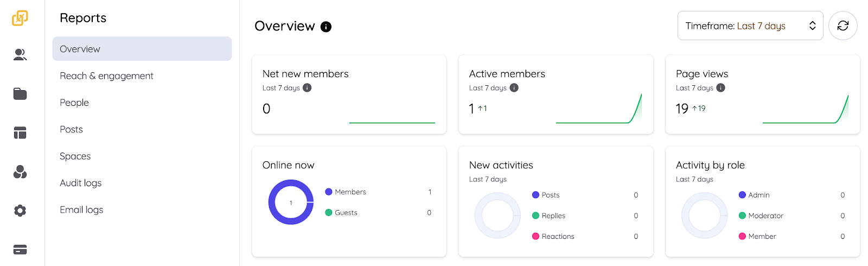
Task: Click the Moderator label in Activity by role
Action: click(766, 216)
